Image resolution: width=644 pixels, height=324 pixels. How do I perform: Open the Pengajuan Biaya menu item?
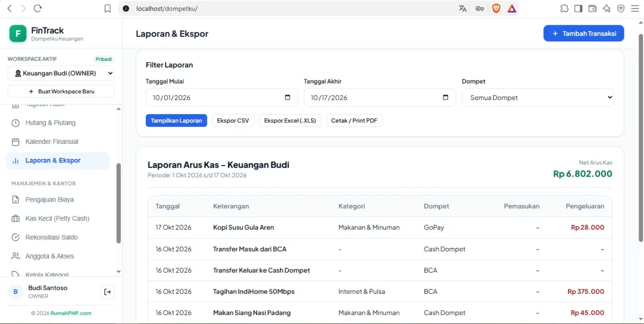pyautogui.click(x=57, y=200)
